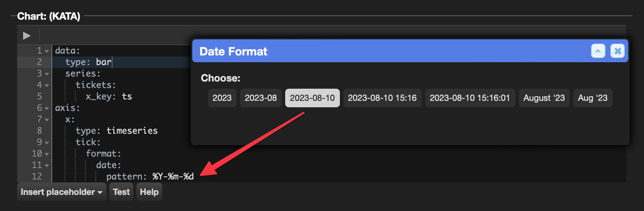This screenshot has width=644, height=211.
Task: Collapse the axis section at line 6
Action: click(x=47, y=108)
